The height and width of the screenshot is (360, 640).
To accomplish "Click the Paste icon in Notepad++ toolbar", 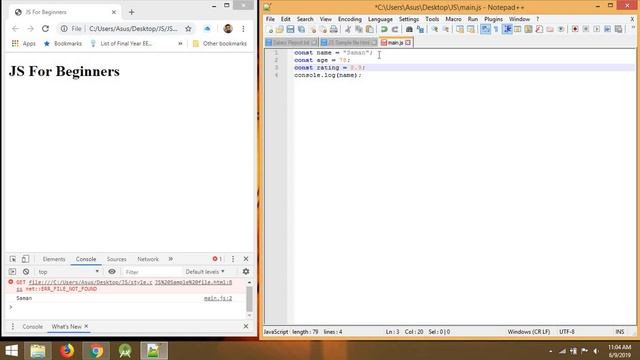I will click(x=369, y=29).
